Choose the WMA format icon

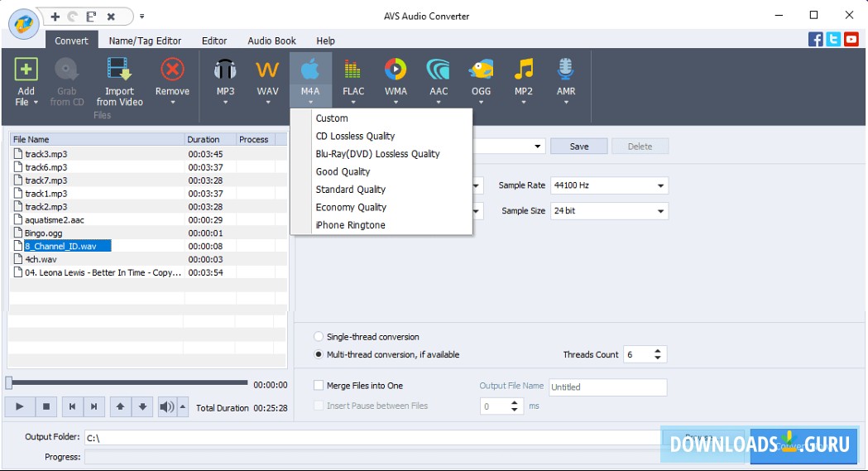click(x=396, y=70)
